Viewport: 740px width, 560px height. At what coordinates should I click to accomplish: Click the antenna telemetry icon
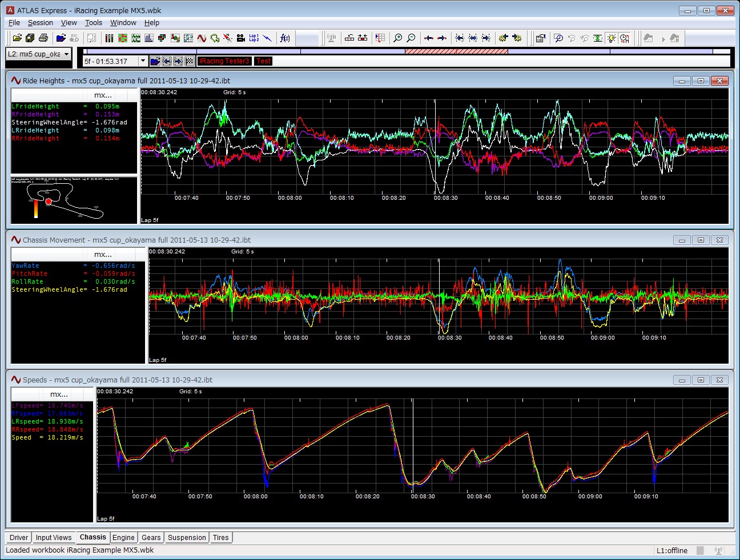(x=331, y=38)
